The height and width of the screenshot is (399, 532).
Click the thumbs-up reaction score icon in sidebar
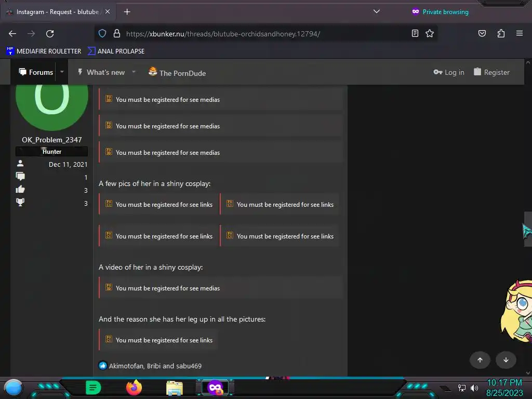(x=20, y=189)
